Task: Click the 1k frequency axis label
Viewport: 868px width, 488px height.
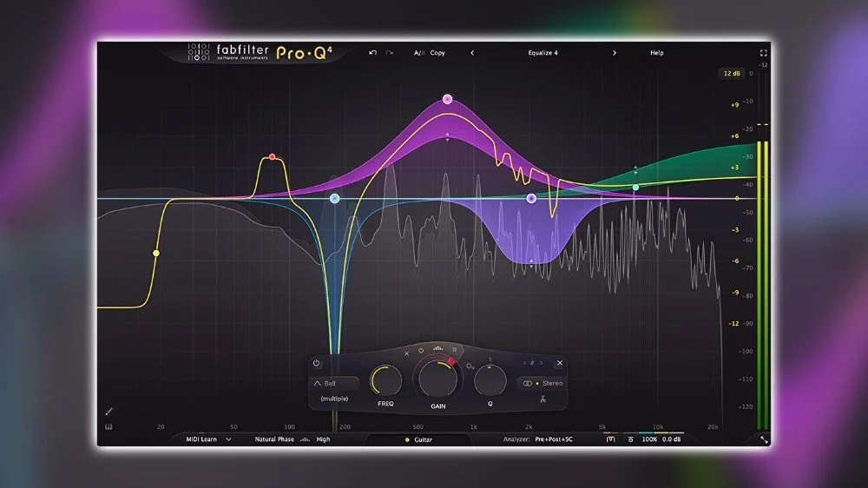Action: point(473,427)
